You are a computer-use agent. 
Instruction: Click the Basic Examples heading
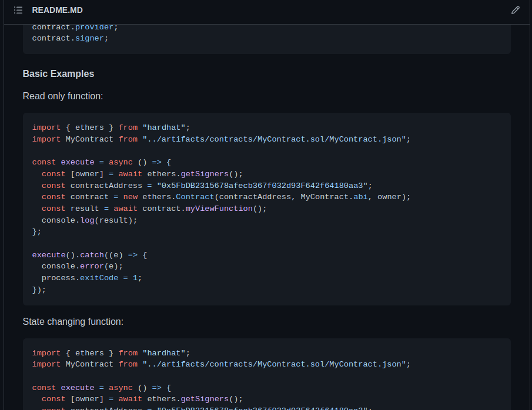pos(58,73)
